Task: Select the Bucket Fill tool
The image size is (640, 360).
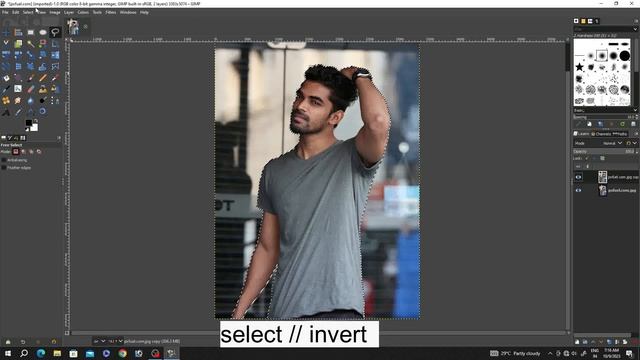Action: [x=6, y=78]
